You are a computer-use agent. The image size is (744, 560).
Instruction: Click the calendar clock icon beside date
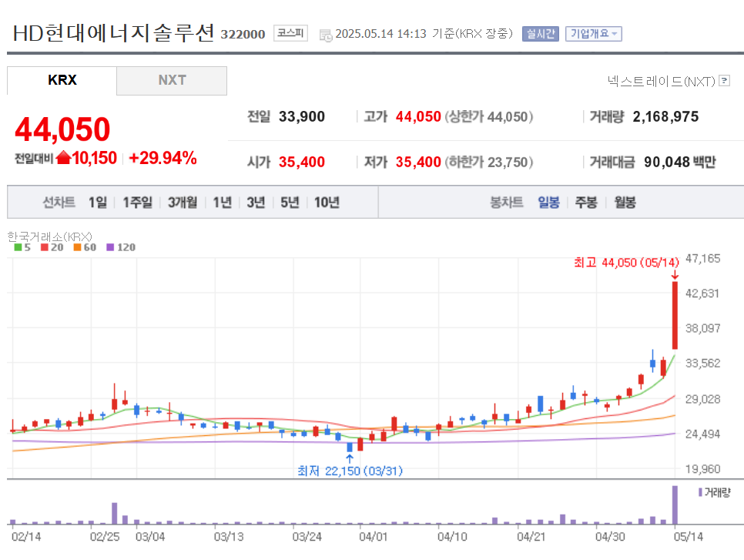click(x=326, y=35)
